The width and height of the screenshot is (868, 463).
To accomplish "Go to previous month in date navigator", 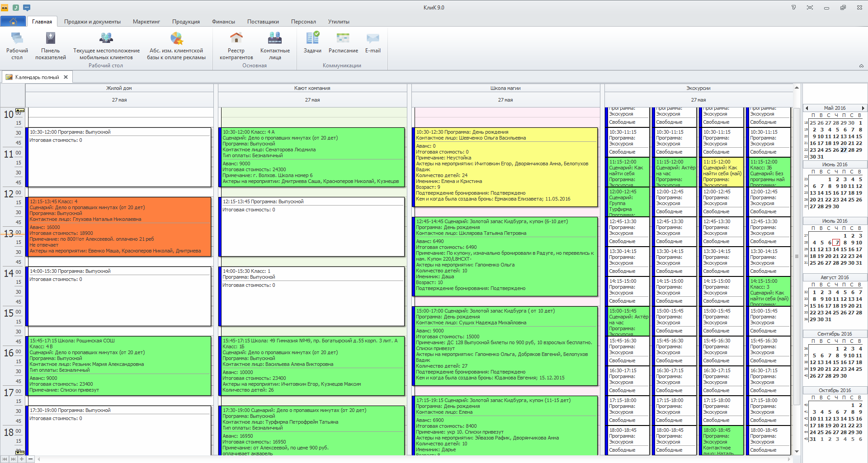I will (x=807, y=108).
